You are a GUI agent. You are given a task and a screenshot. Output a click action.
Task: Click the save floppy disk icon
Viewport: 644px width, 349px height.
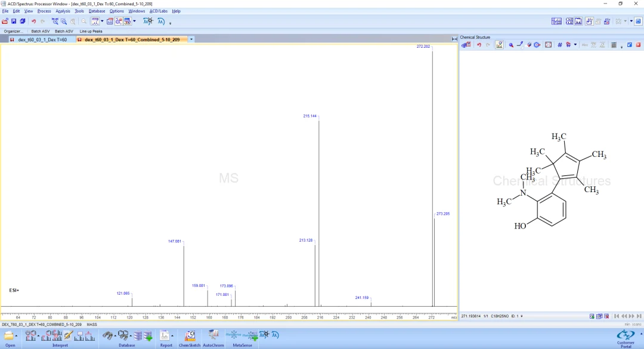pyautogui.click(x=14, y=21)
